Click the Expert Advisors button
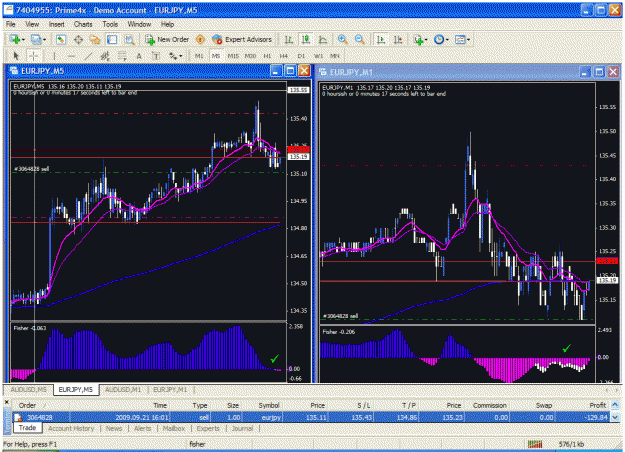This screenshot has width=625, height=452. [x=242, y=39]
